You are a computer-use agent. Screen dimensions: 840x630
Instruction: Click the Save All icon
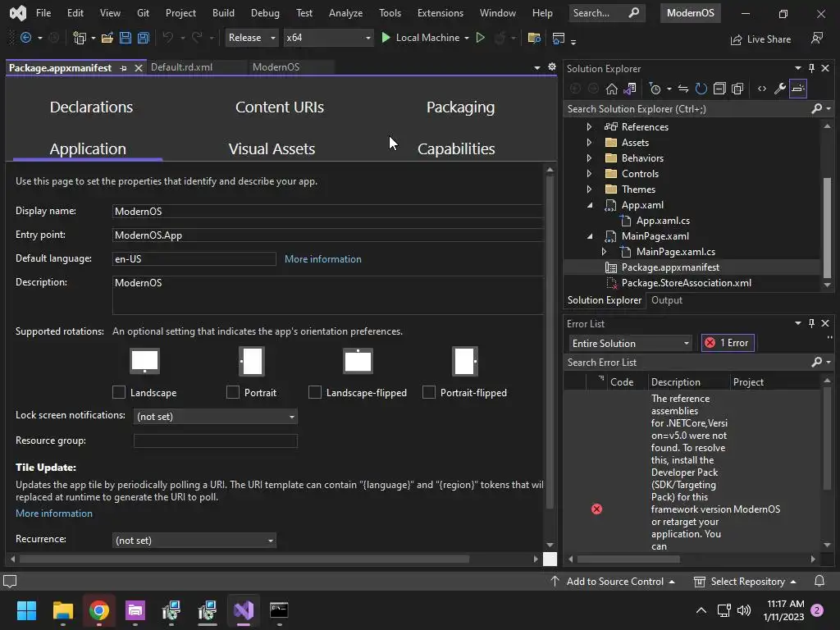143,38
